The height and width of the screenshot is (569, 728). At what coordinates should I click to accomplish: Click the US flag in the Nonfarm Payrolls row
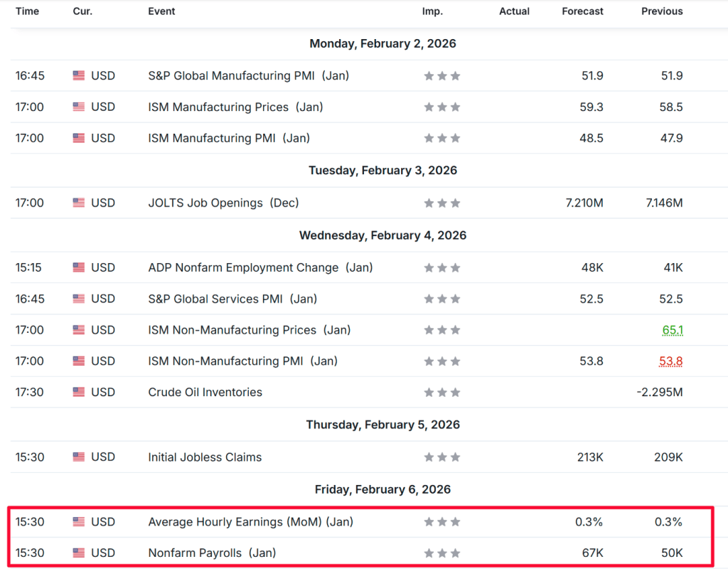pos(78,553)
